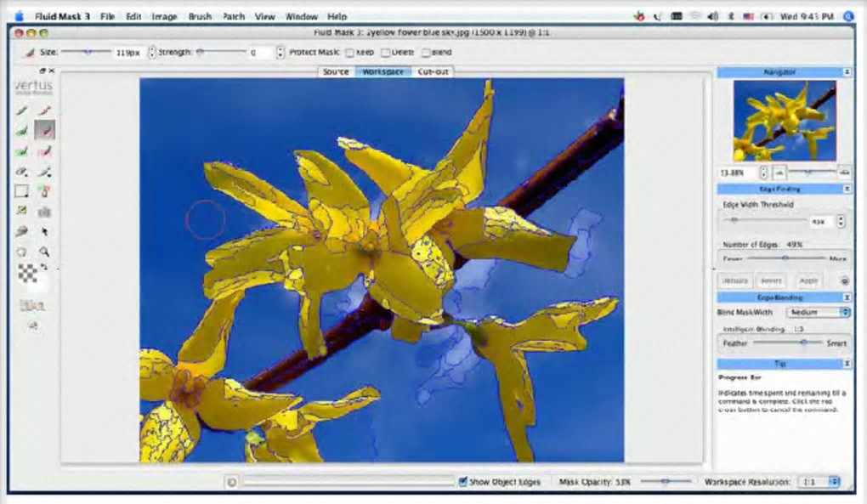This screenshot has height=504, width=867.
Task: Click the zoom-out button in Navigator
Action: 779,173
